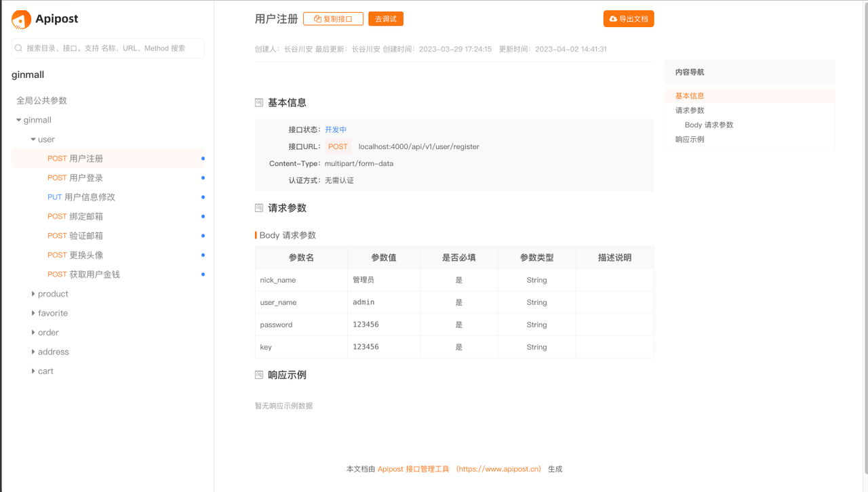Click the user_name parameter cell
Viewport: 868px width, 492px height.
point(301,302)
